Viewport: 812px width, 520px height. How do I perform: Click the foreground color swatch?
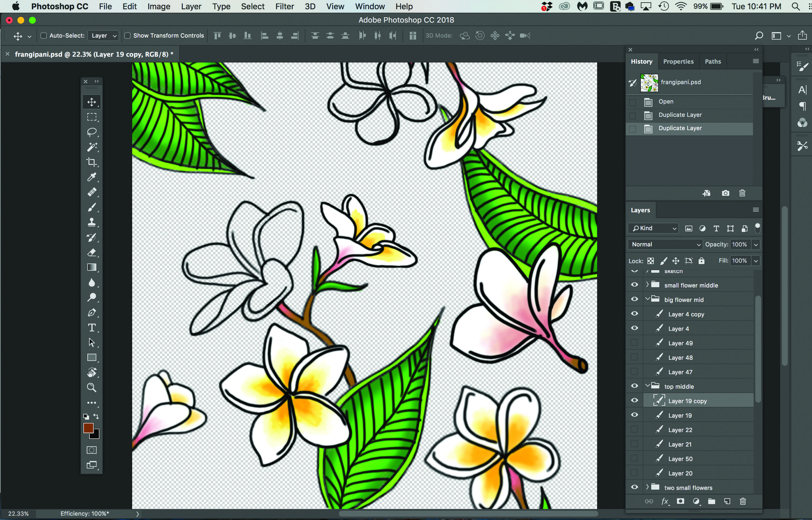(88, 428)
